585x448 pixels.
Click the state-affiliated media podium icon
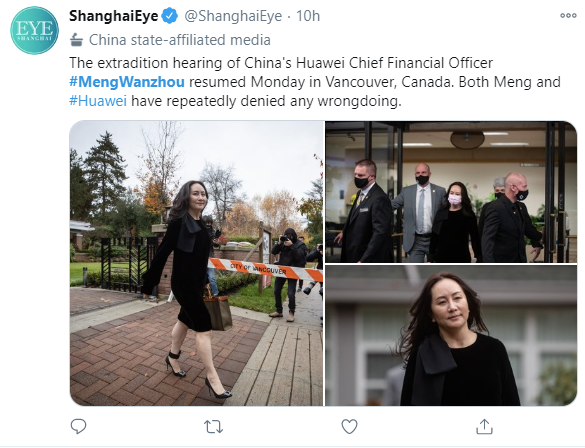[x=76, y=40]
